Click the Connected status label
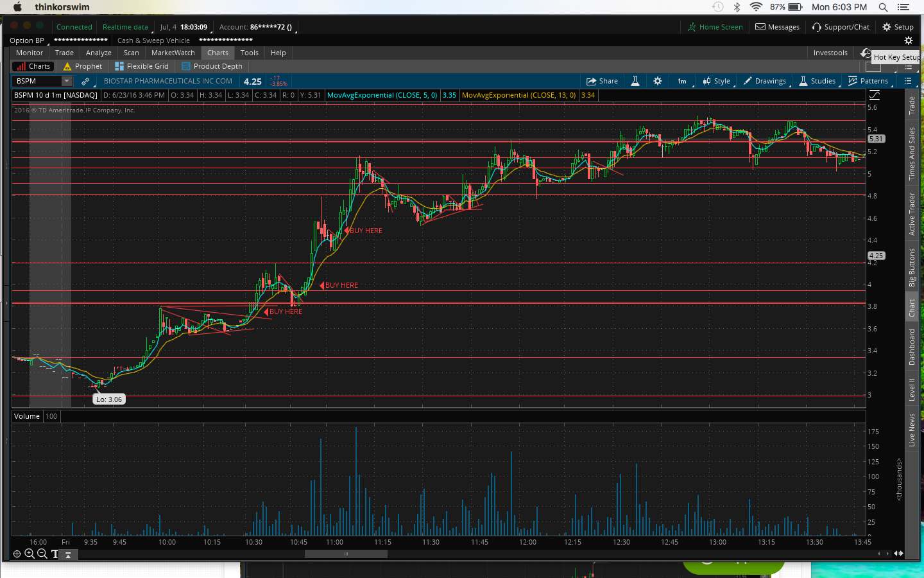Viewport: 924px width, 578px height. pos(74,27)
